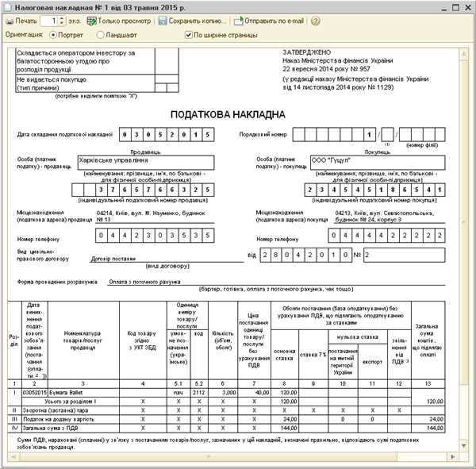Close the Налоговая накладная window
The width and height of the screenshot is (476, 469).
(468, 8)
